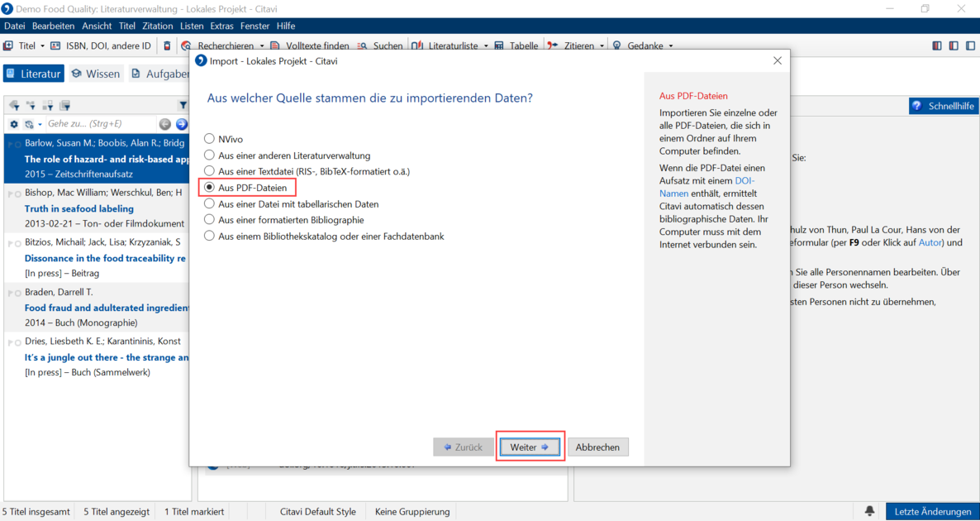The image size is (980, 521).
Task: Select Aus einer Datei mit tabellarischen Daten
Action: (209, 203)
